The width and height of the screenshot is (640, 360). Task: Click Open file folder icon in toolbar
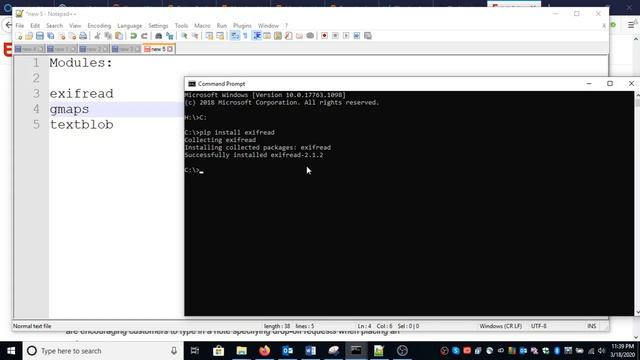[29, 36]
